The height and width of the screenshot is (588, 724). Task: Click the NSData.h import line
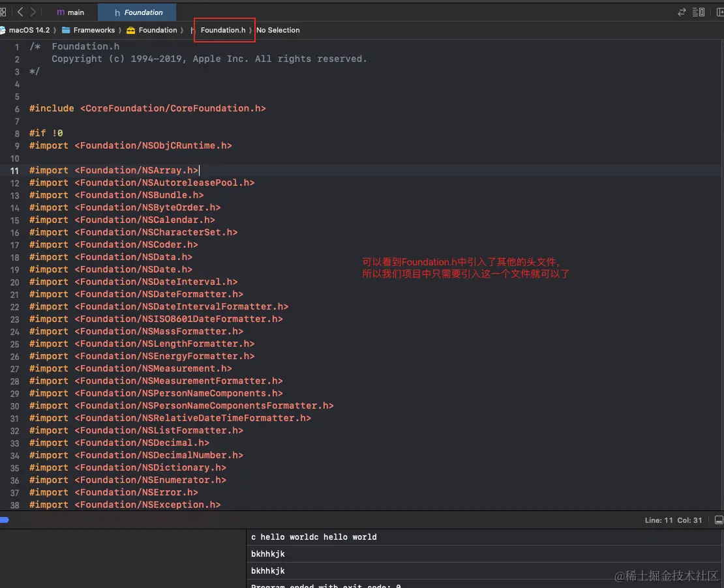pyautogui.click(x=111, y=257)
